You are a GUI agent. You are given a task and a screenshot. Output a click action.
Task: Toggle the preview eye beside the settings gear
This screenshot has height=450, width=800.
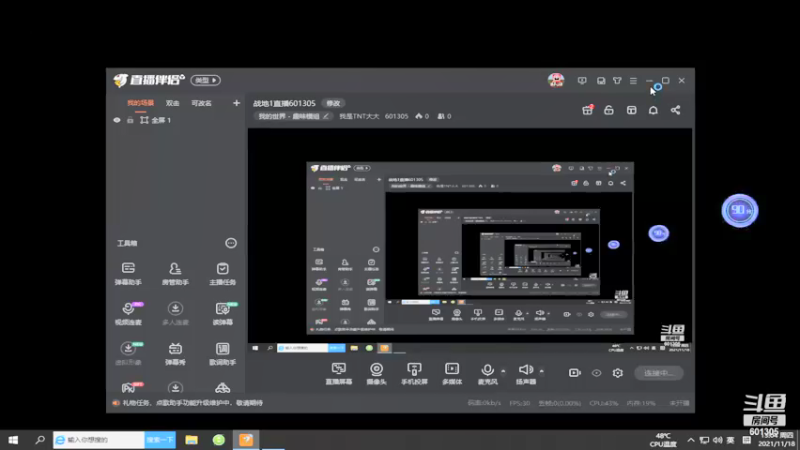596,373
